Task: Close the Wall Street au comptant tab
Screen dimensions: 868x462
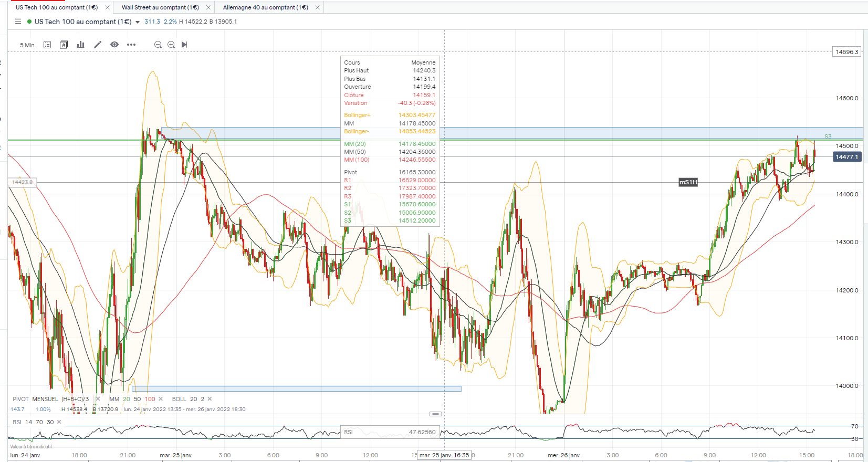Action: pyautogui.click(x=208, y=7)
